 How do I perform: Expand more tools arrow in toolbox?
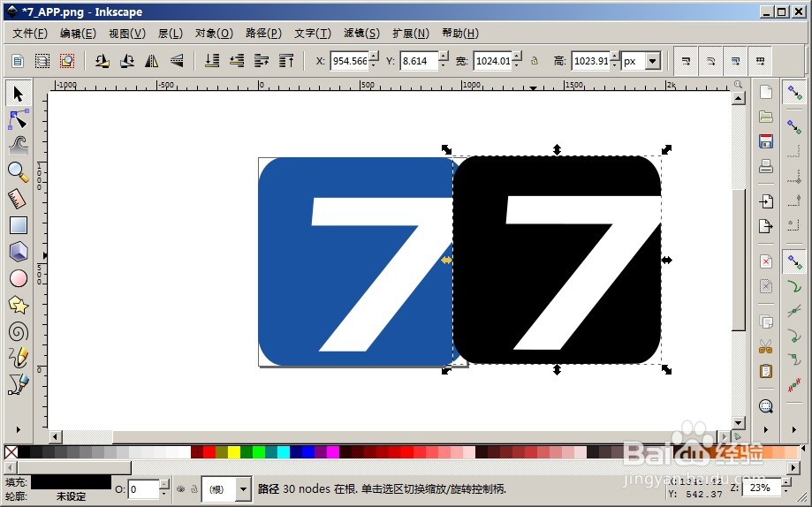(x=19, y=430)
